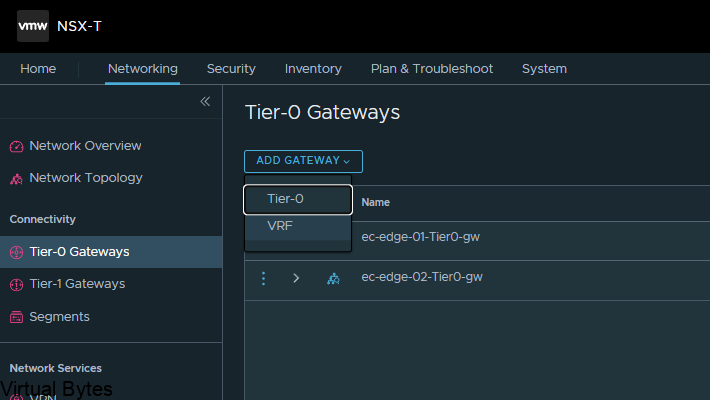Open the Plan & Troubleshoot tab

tap(432, 69)
